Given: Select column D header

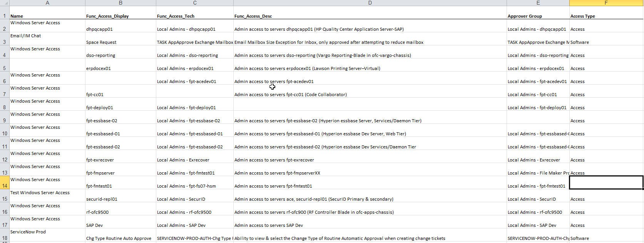Looking at the screenshot, I should point(370,3).
